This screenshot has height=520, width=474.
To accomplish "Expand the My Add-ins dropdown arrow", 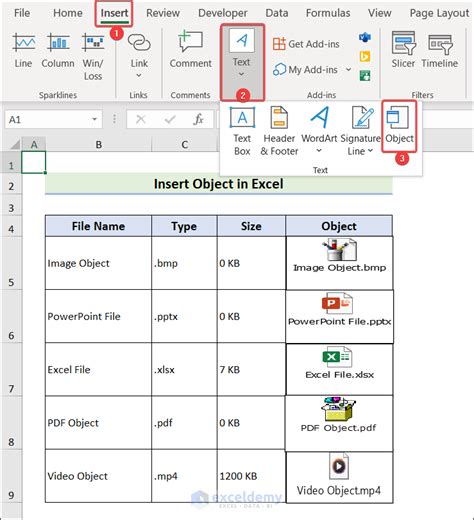I will pos(348,69).
